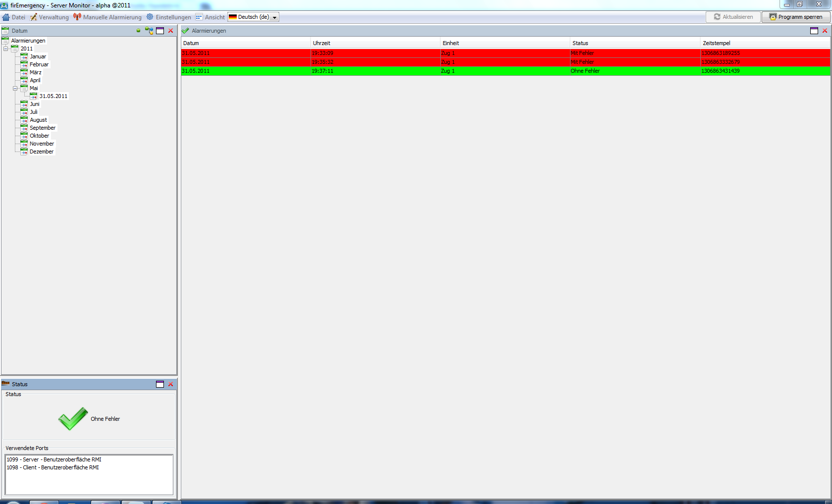Click the tree structure icon in Datum panel
Image resolution: width=832 pixels, height=504 pixels.
pyautogui.click(x=149, y=31)
